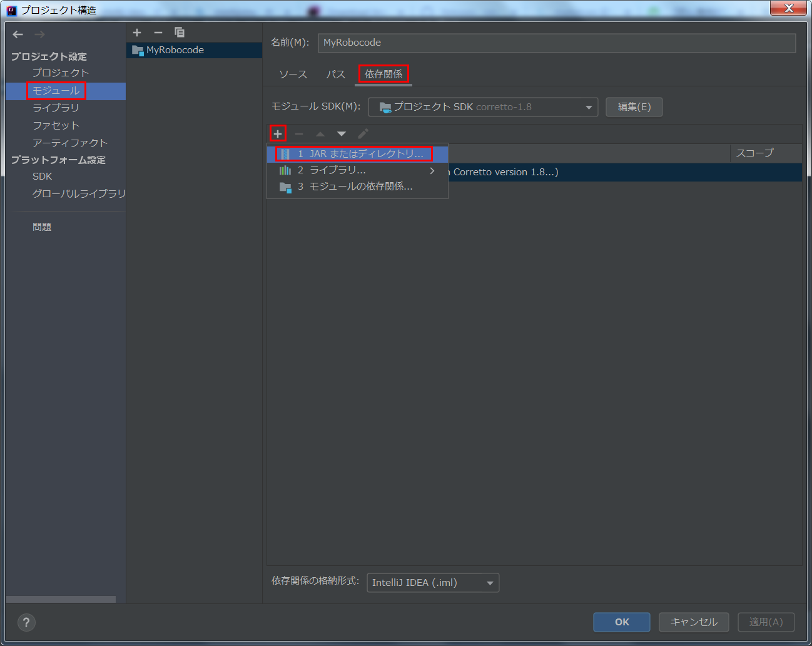Remove dependency with the minus icon
The image size is (812, 646).
(x=299, y=133)
